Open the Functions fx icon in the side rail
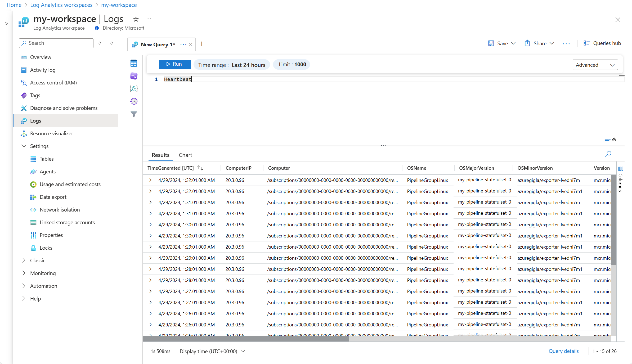 (x=134, y=89)
